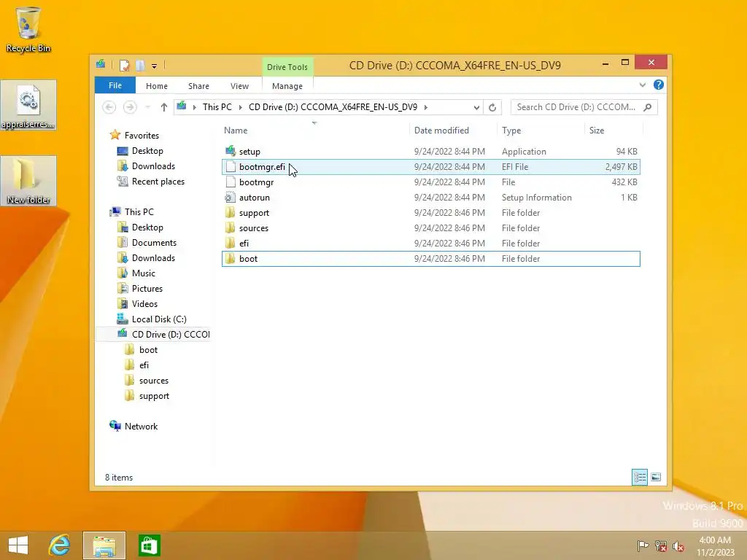Select the efi folder in file list

(x=430, y=244)
